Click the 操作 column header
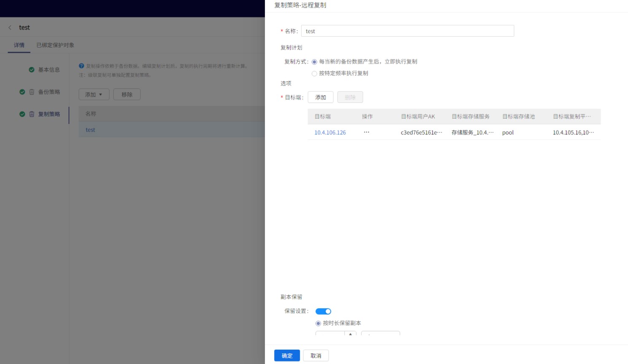Screen dimensions: 628x364 (x=367, y=116)
